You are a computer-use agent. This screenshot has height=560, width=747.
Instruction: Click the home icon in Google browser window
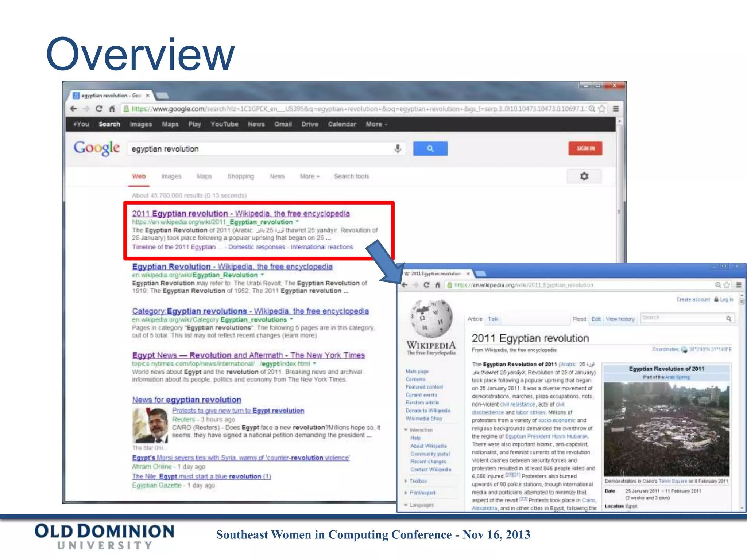click(112, 109)
